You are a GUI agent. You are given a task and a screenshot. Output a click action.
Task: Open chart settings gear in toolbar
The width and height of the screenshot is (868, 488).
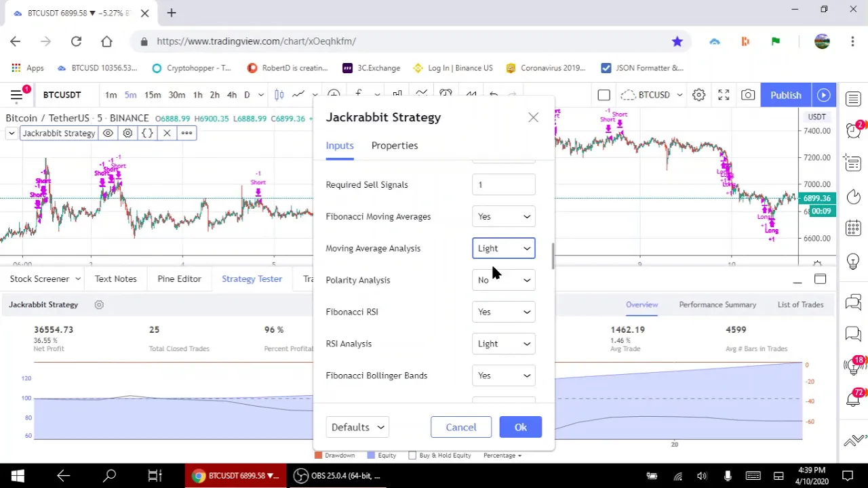698,95
